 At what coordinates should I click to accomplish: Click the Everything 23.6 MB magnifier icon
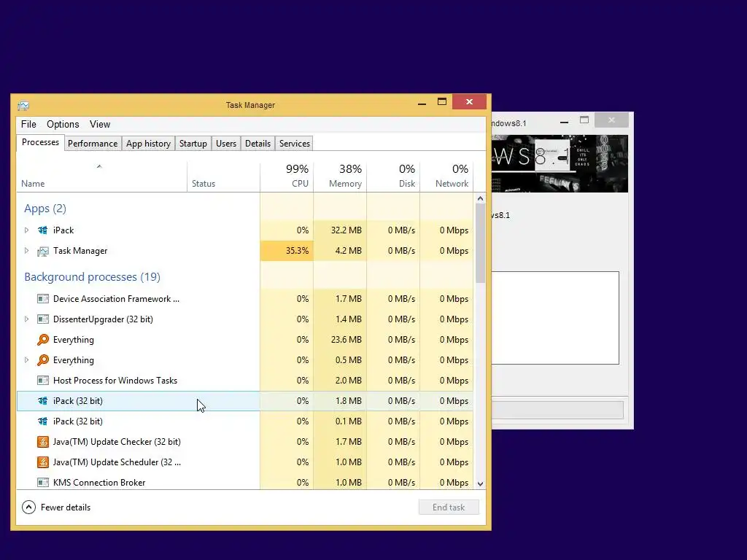[x=43, y=340]
